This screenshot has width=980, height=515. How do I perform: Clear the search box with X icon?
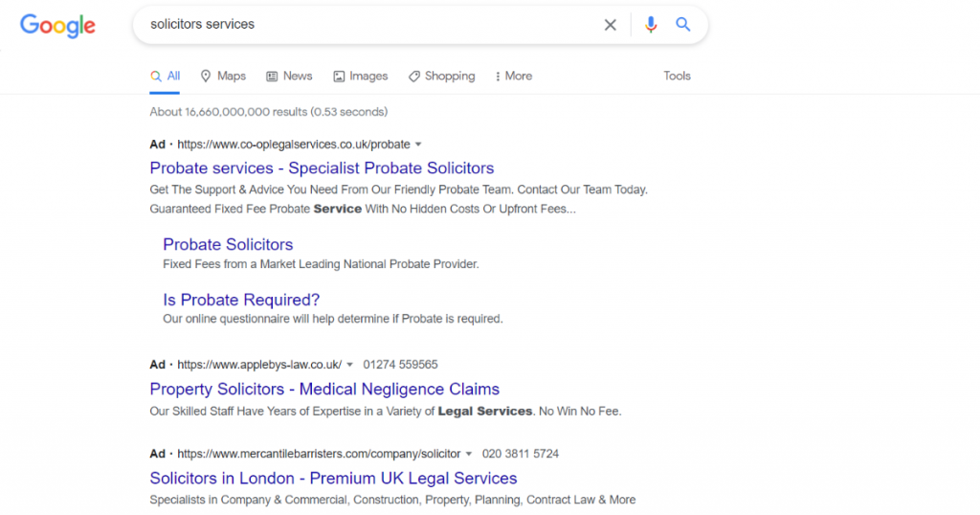click(x=610, y=25)
